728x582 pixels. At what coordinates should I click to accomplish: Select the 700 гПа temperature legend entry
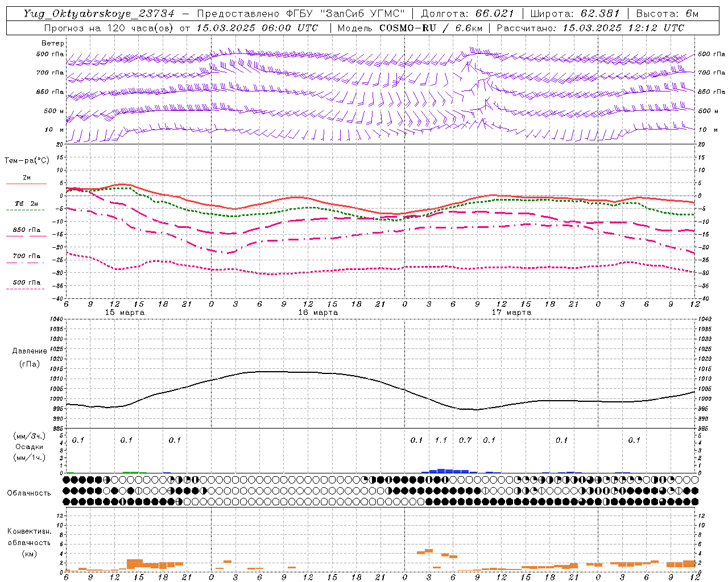(26, 256)
